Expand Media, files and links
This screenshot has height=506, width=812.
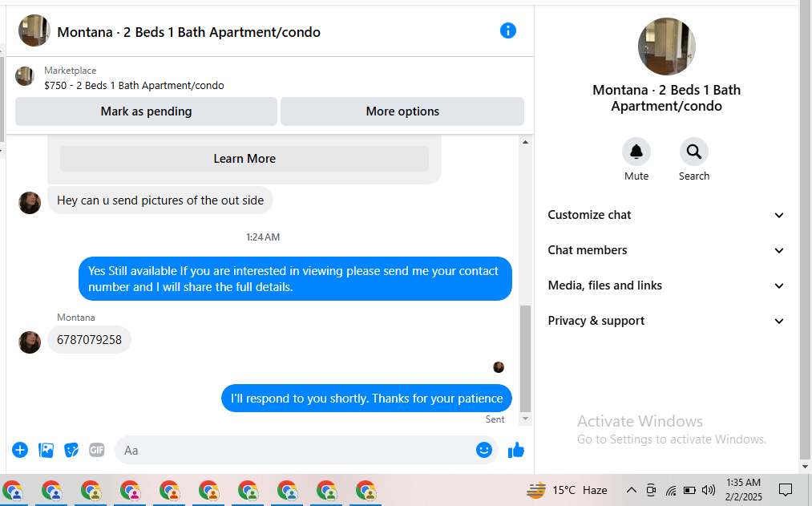tap(665, 285)
